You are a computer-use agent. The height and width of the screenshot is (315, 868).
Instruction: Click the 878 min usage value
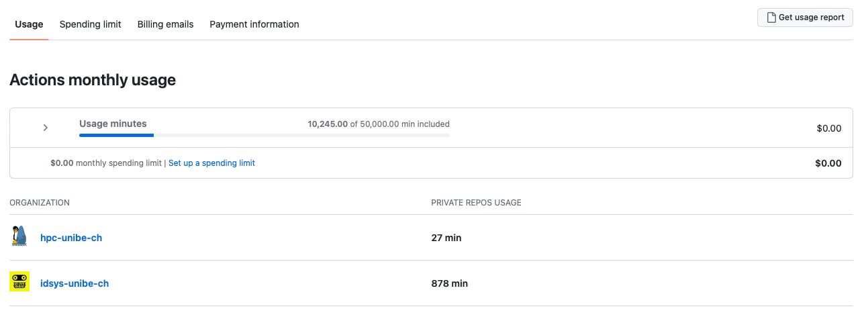pyautogui.click(x=449, y=283)
